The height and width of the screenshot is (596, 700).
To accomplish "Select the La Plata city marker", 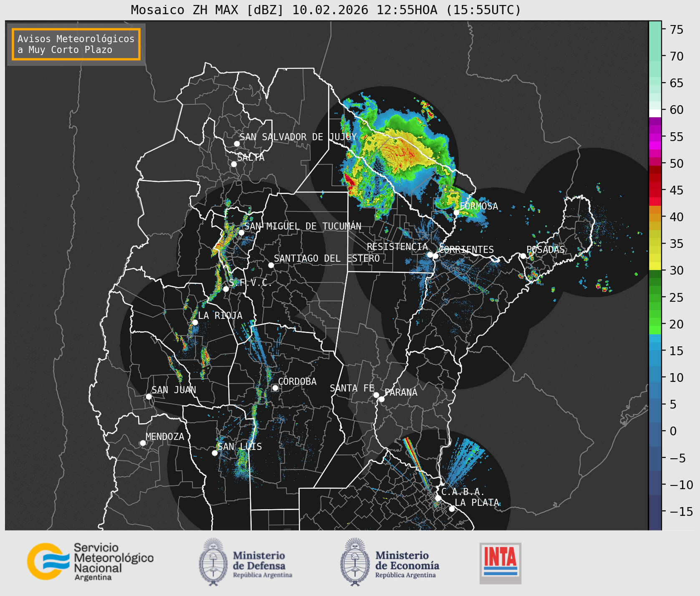I will tap(452, 508).
